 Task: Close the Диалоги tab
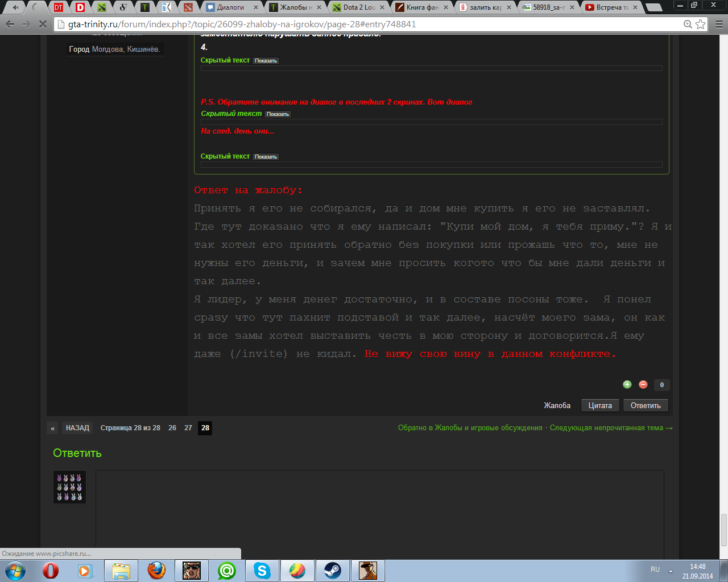pyautogui.click(x=255, y=7)
